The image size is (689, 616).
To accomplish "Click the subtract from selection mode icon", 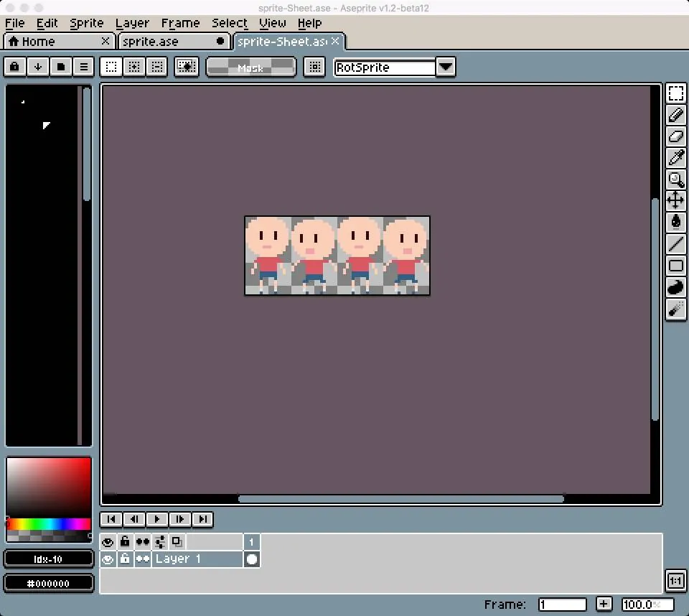I will click(x=157, y=67).
